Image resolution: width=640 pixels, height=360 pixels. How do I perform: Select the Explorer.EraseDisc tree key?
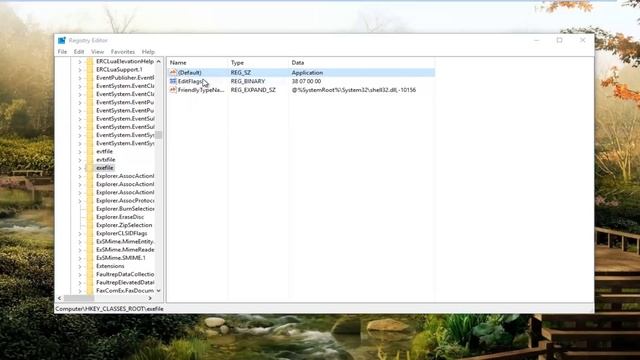tap(120, 217)
